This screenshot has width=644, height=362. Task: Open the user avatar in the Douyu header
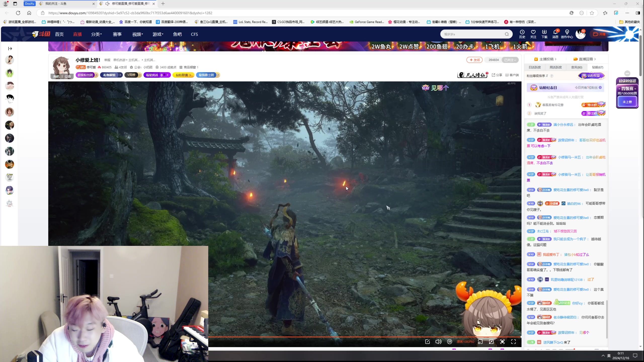pyautogui.click(x=580, y=34)
